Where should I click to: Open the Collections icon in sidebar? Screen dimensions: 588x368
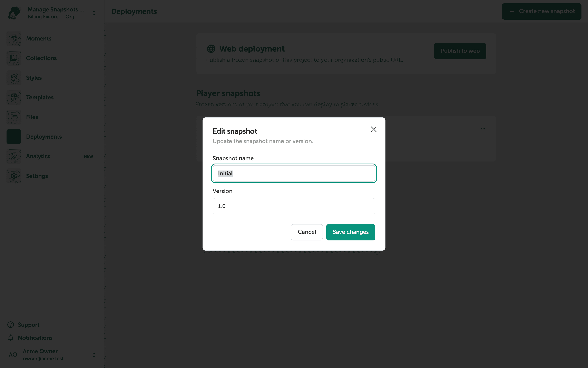pos(14,58)
